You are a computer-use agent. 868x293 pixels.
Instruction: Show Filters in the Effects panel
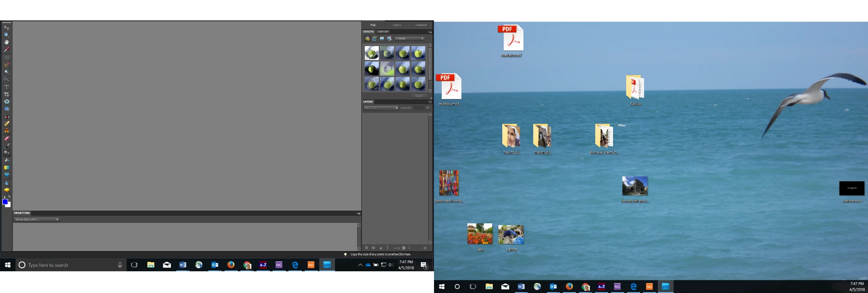367,38
